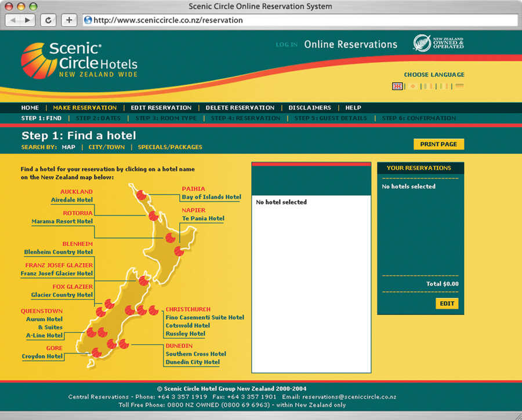Click the window resize grip corner
Screen dimensions: 522x420
click(518, 416)
